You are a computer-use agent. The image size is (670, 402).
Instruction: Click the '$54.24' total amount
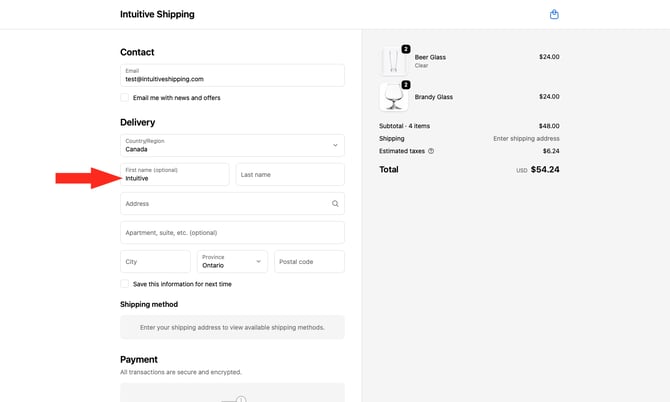point(545,170)
